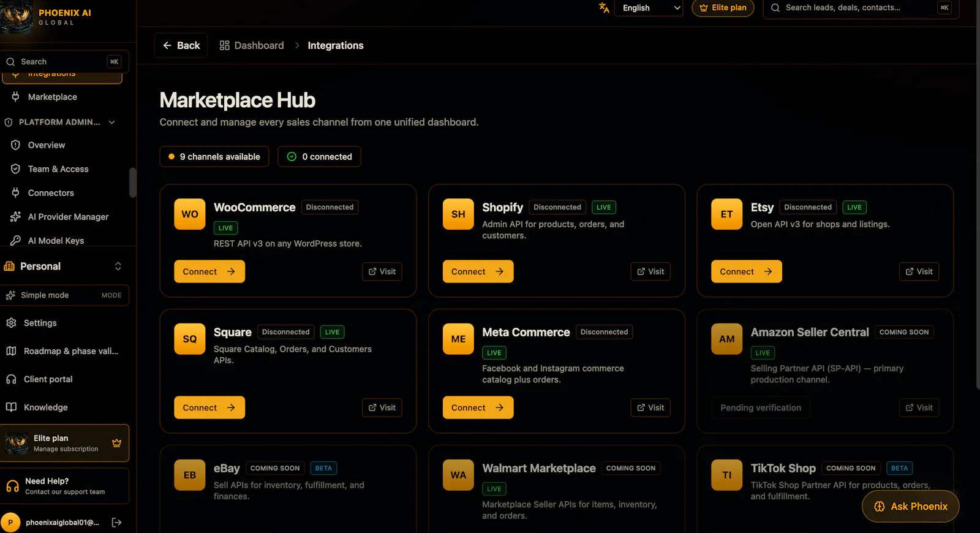The width and height of the screenshot is (980, 533).
Task: Click the BETA badge on eBay card
Action: point(323,468)
